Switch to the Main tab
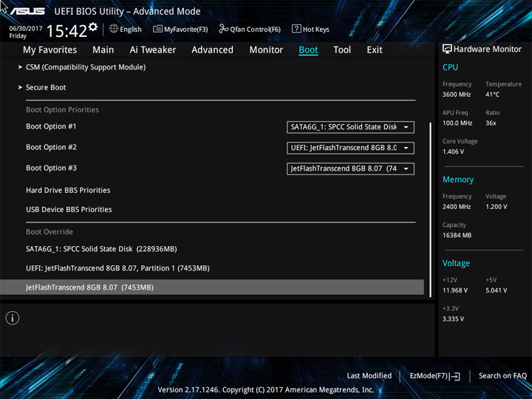This screenshot has height=399, width=532. pos(103,50)
